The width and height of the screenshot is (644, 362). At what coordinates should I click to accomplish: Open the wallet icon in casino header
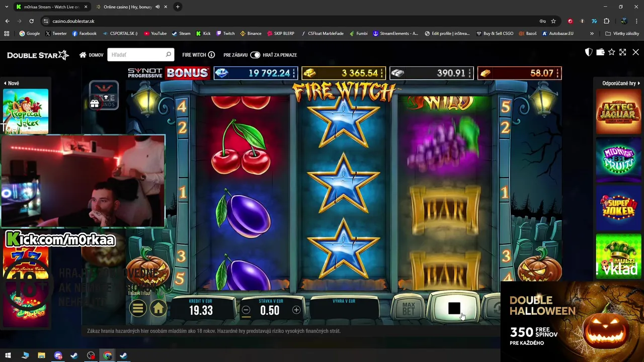(600, 52)
